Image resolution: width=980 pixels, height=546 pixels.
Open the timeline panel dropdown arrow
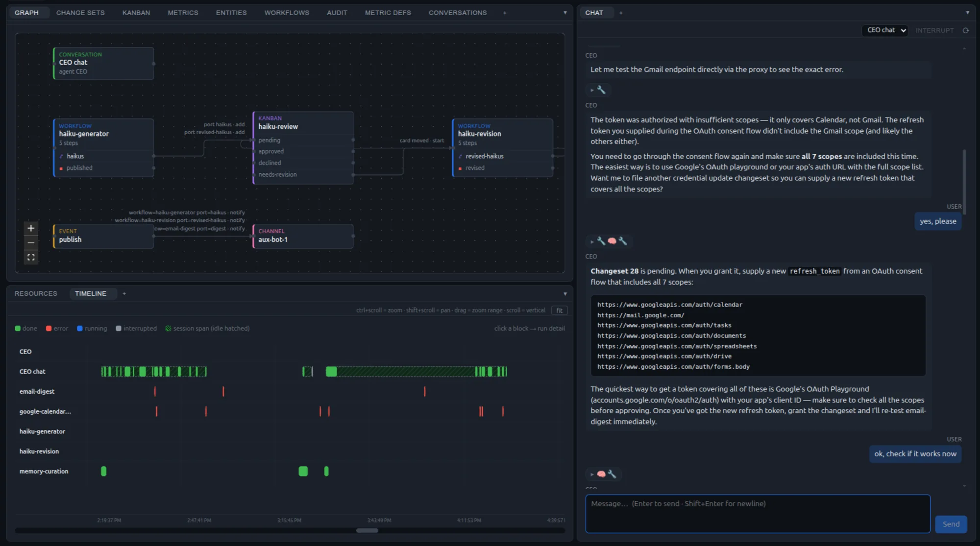[x=565, y=294]
